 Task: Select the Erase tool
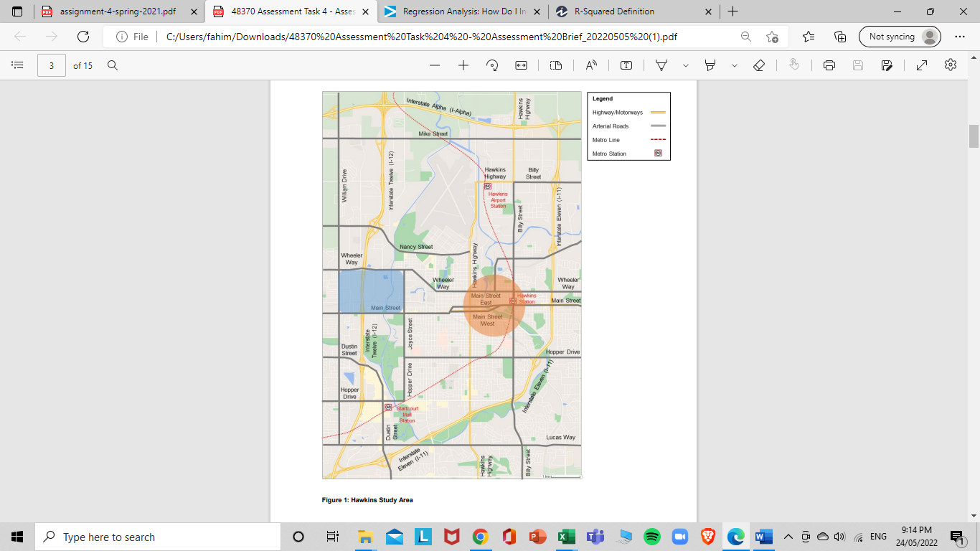[759, 65]
